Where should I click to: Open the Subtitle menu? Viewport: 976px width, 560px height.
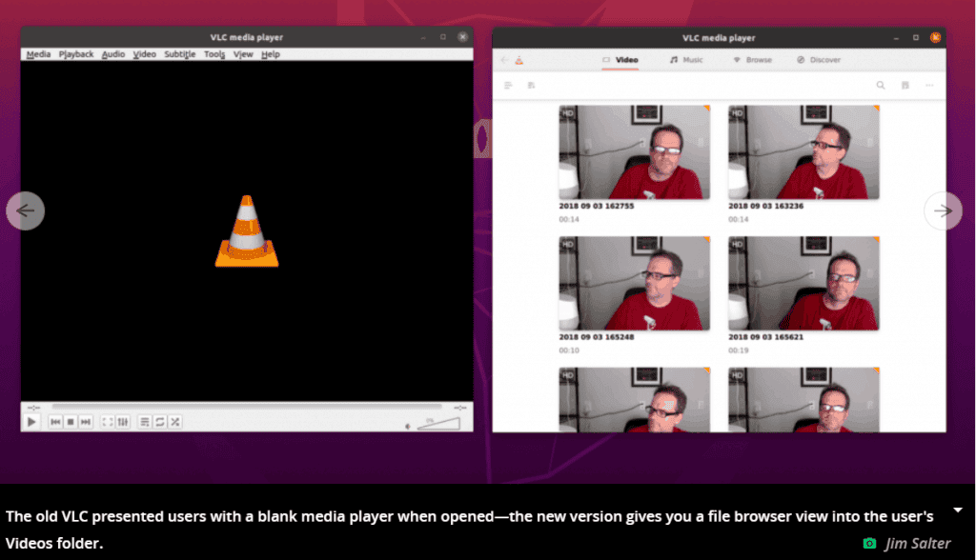click(180, 54)
